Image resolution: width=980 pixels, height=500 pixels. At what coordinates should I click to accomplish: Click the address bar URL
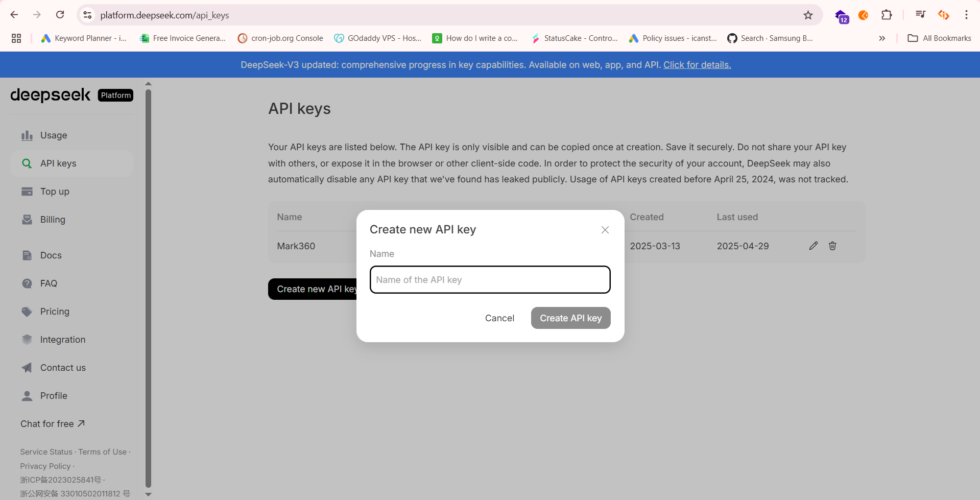pos(164,15)
